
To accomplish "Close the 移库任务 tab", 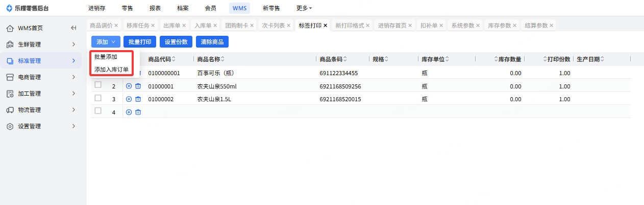I will (153, 25).
